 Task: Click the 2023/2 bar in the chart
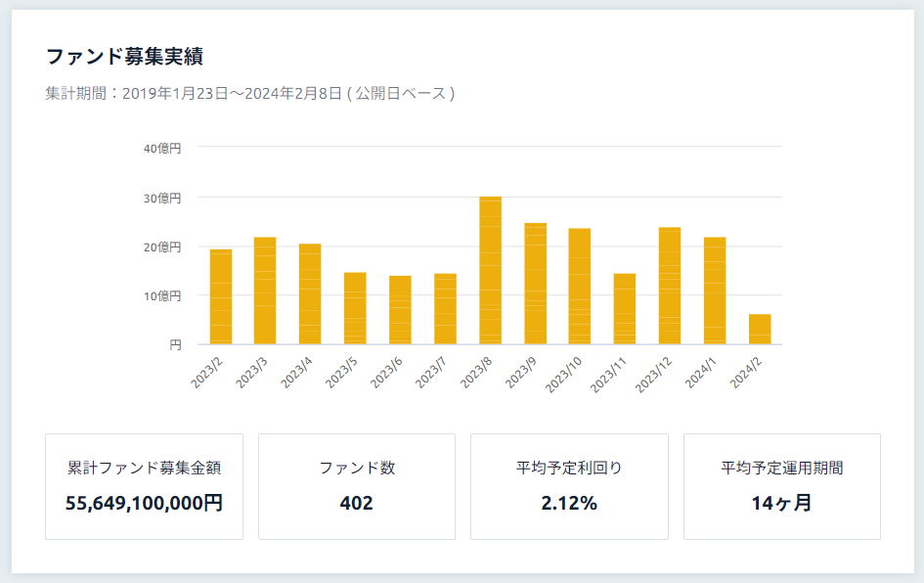[221, 296]
